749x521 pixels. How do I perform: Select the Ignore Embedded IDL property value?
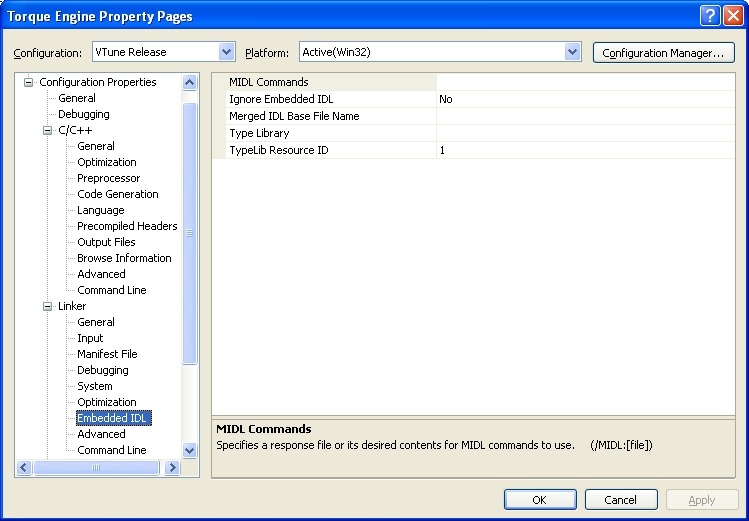[x=585, y=99]
